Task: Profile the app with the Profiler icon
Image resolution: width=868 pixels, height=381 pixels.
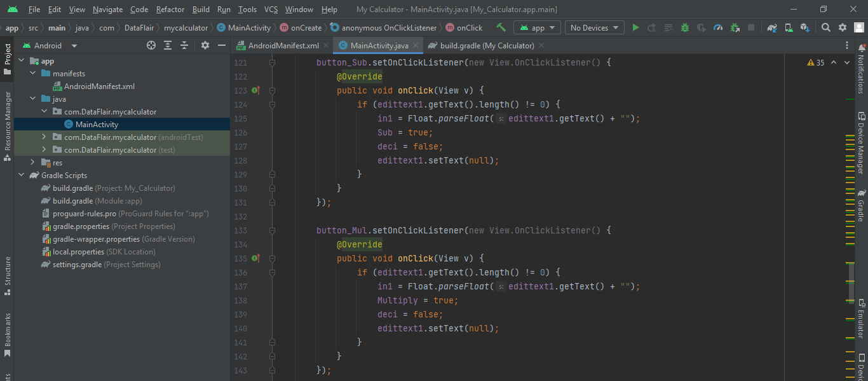Action: coord(718,27)
